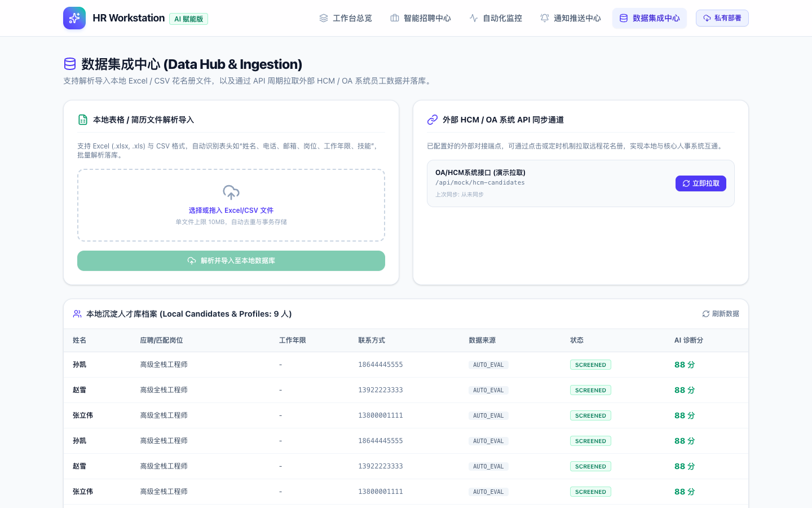Image resolution: width=812 pixels, height=508 pixels.
Task: Click the chain link icon beside 外部 HCM
Action: coord(433,120)
